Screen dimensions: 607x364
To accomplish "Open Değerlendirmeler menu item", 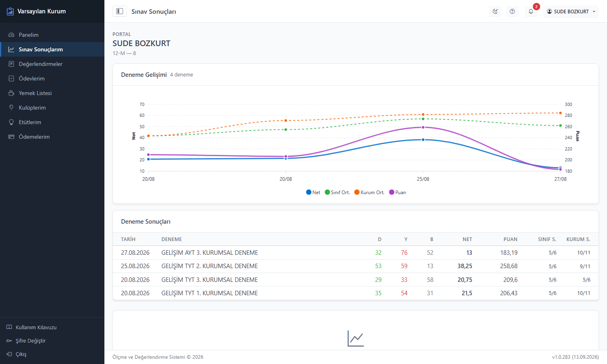I will coord(52,64).
